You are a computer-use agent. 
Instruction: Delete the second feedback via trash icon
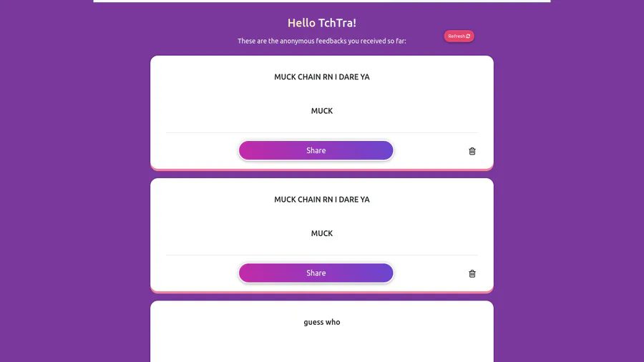472,273
